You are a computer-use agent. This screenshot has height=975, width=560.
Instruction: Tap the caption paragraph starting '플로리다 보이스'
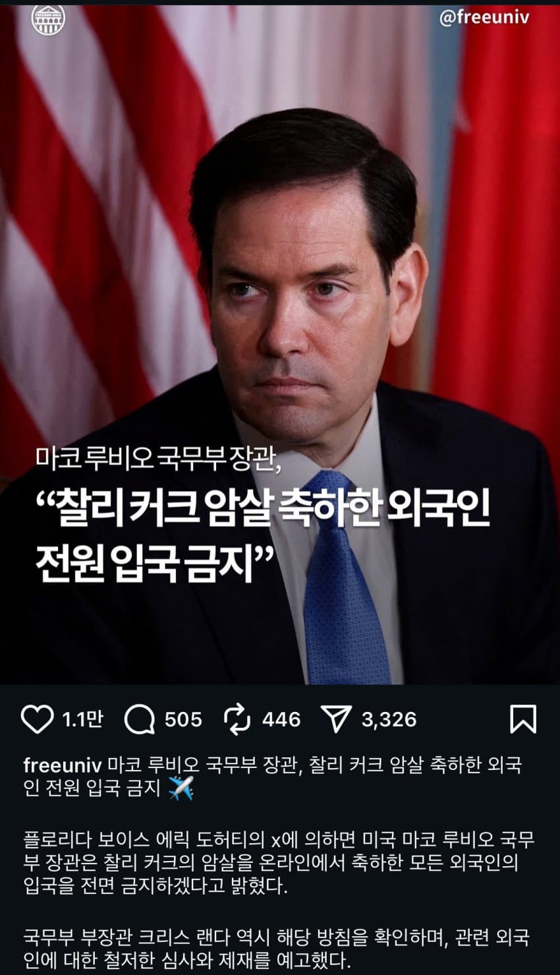(279, 862)
